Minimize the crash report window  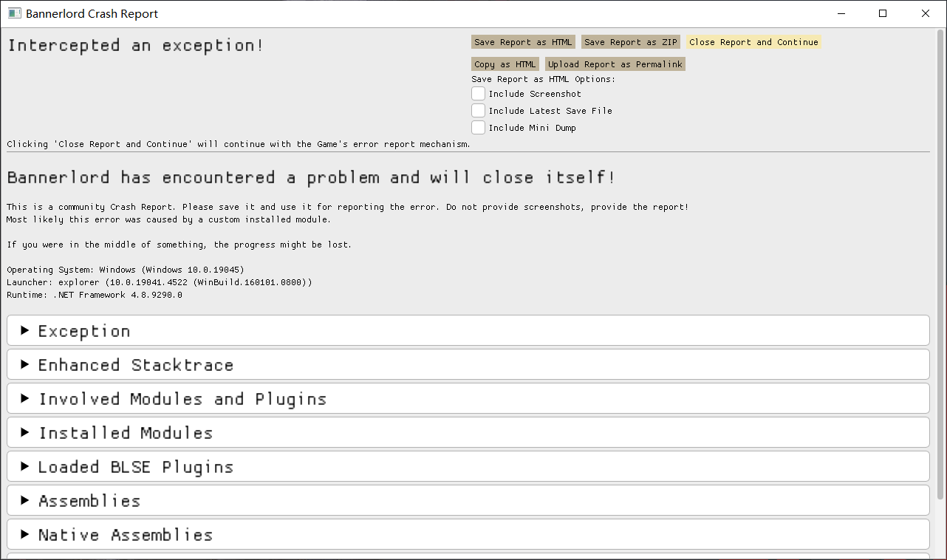click(841, 13)
